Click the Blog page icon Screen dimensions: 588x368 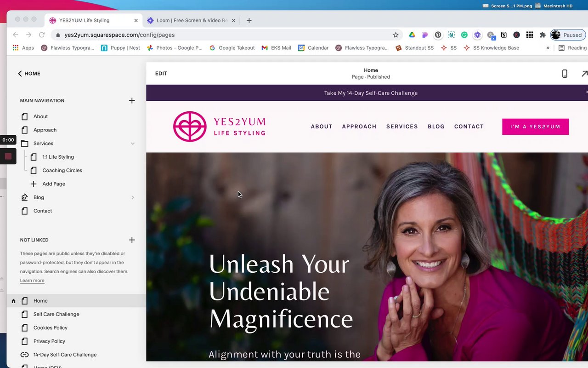pos(25,197)
